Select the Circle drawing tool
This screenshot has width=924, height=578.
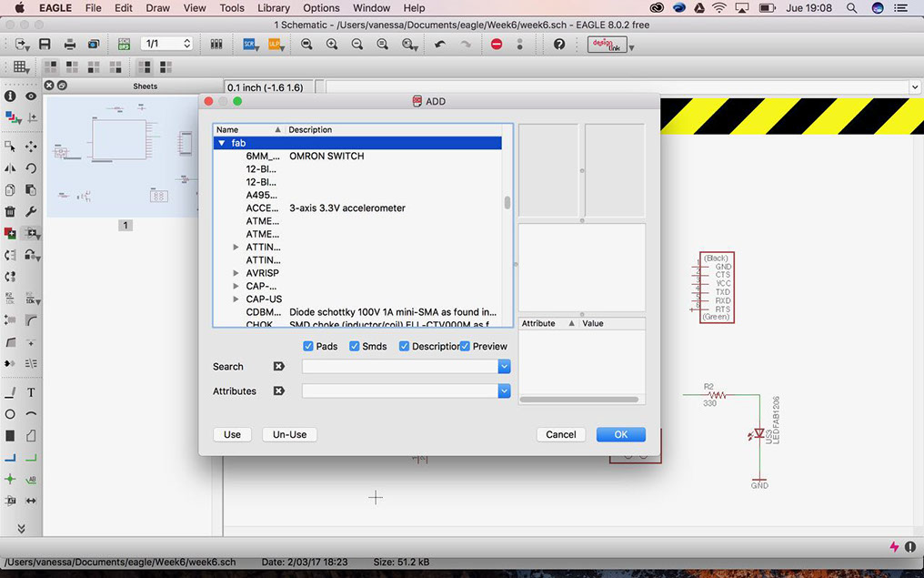[10, 414]
